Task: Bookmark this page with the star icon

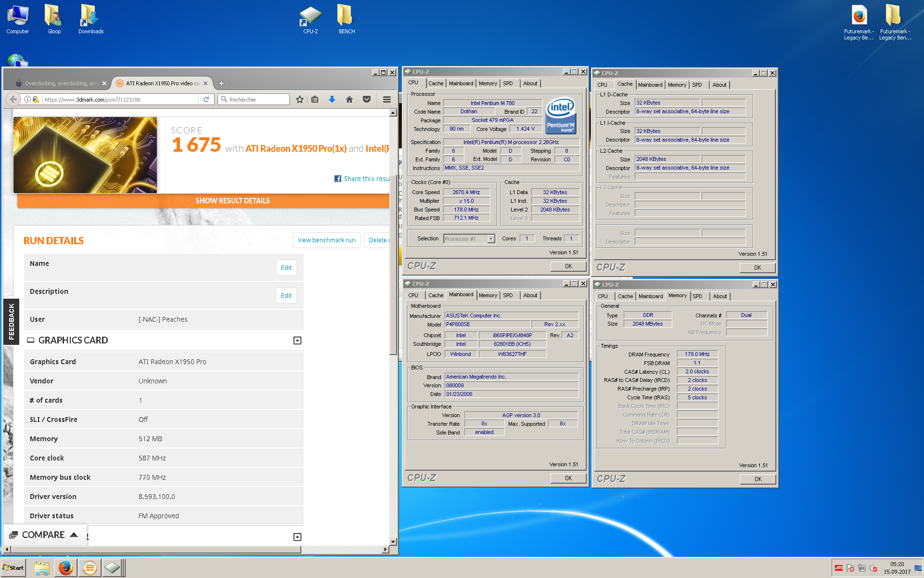Action: 300,99
